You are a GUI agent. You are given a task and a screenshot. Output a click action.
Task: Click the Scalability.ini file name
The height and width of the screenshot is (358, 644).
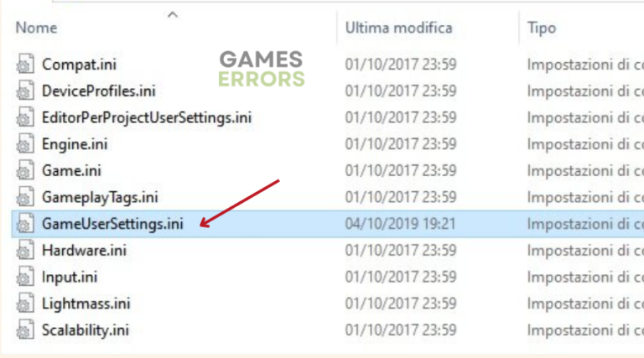pyautogui.click(x=86, y=330)
